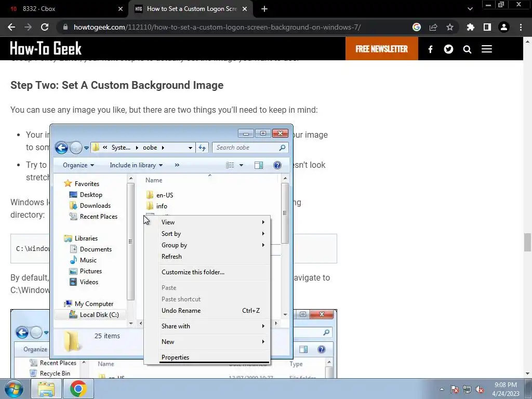This screenshot has width=532, height=399.
Task: Show hidden tray icons arrow
Action: 442,389
